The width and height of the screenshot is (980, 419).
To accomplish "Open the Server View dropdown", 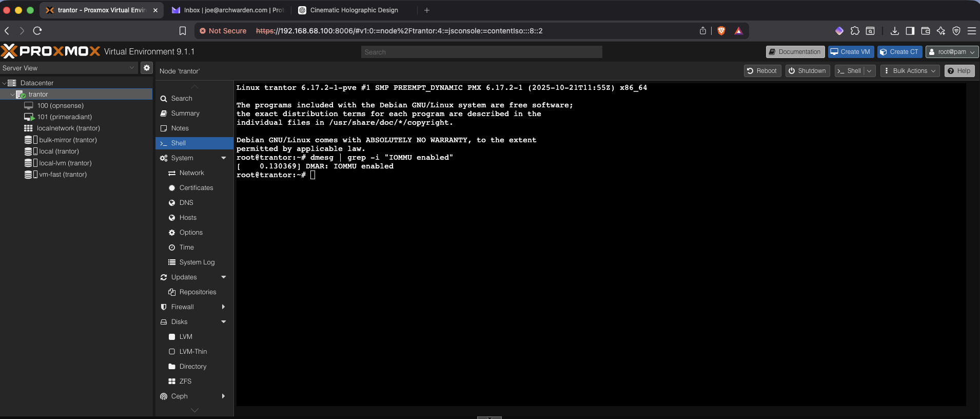I will pos(132,68).
